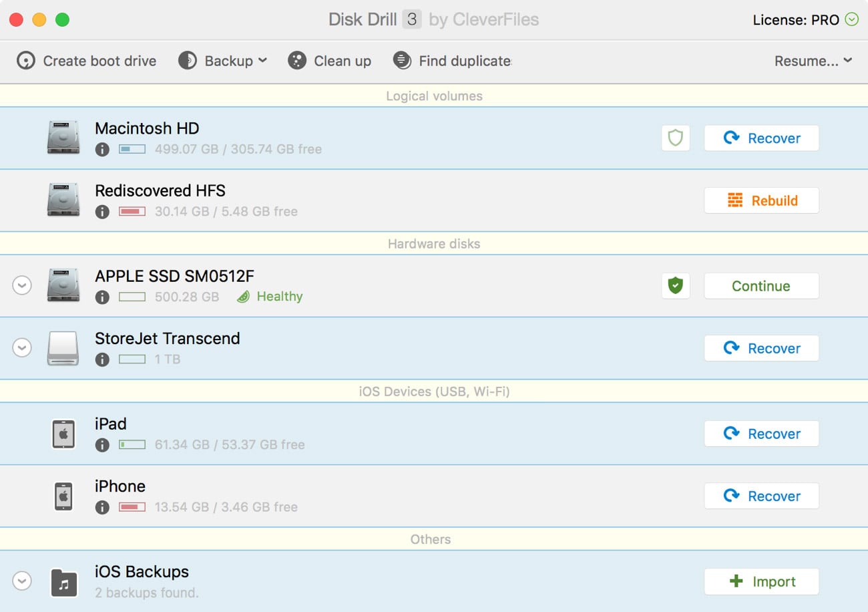Rebuild the Rediscovered HFS volume
Screen dimensions: 868x612
click(x=761, y=200)
